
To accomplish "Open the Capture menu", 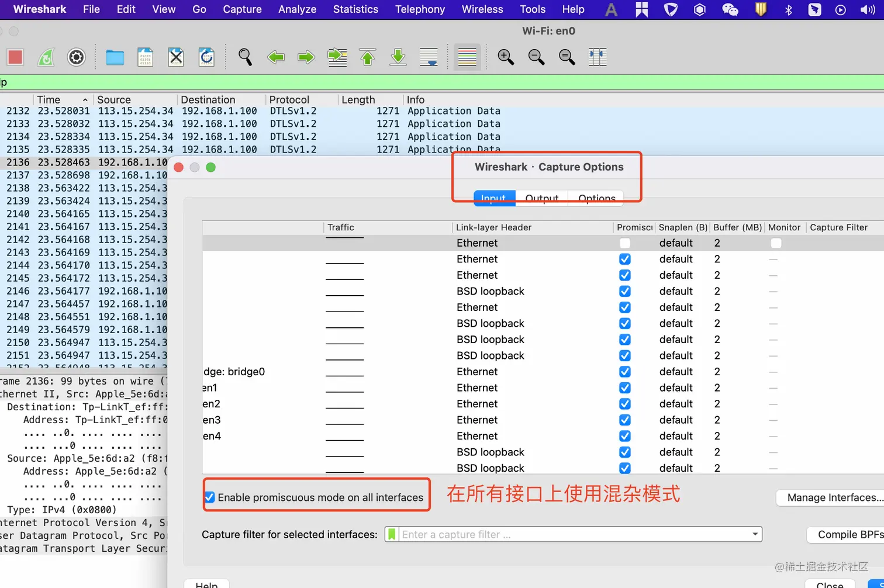I will (242, 9).
